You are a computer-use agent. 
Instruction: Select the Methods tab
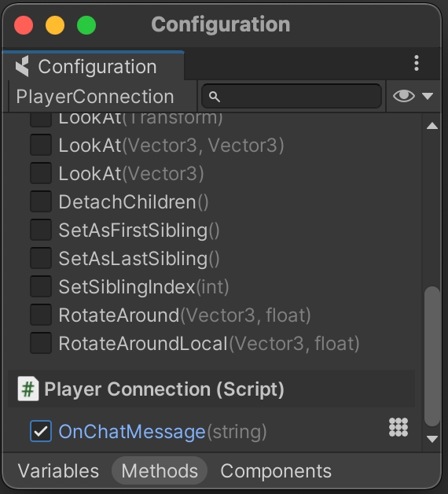pos(160,471)
